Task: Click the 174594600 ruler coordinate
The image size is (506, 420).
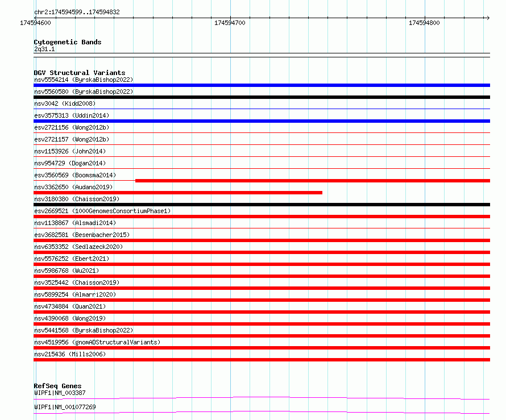Action: pos(35,23)
